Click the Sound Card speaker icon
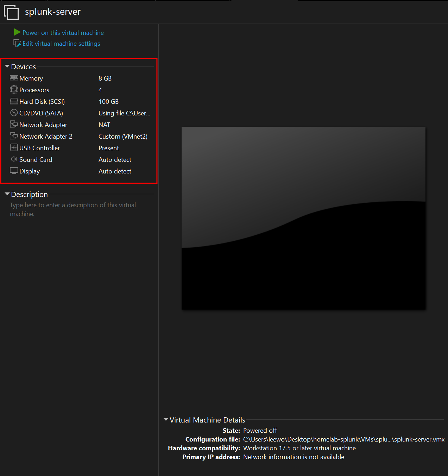 [14, 159]
